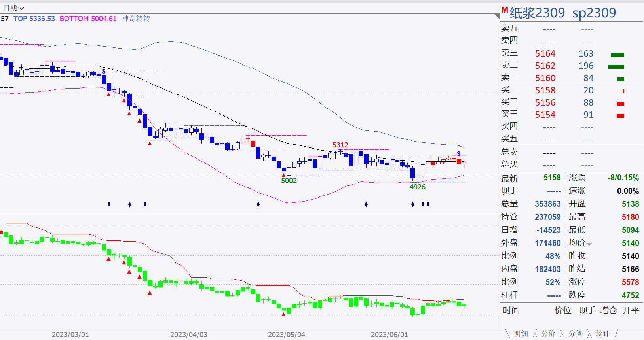Open the 日线 period dropdown
Screen dimensions: 644x340
pos(14,8)
